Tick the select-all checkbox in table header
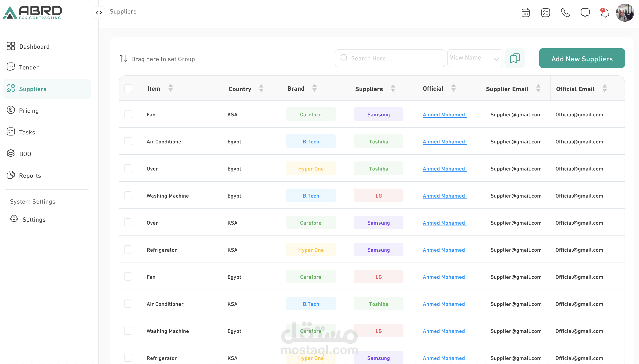 click(x=128, y=88)
